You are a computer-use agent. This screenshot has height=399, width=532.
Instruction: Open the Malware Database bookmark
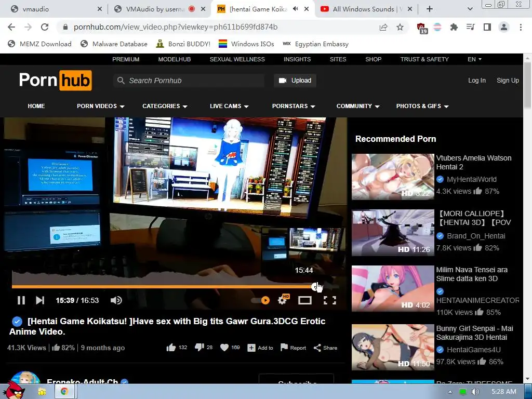(x=114, y=44)
